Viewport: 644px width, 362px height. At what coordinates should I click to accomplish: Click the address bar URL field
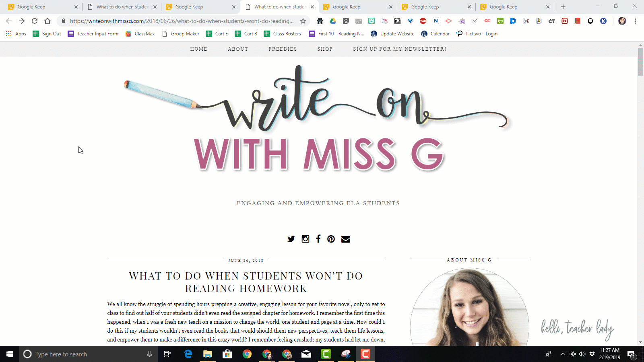pos(182,21)
